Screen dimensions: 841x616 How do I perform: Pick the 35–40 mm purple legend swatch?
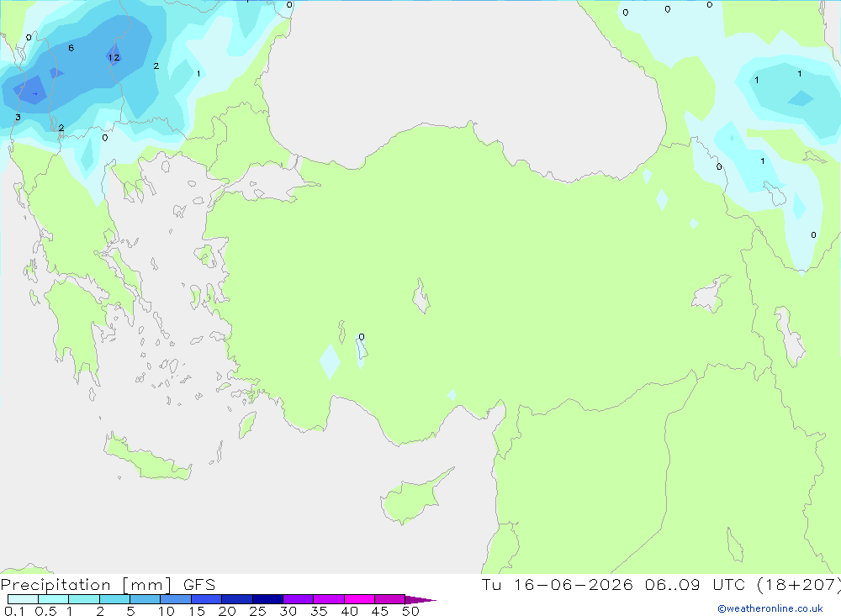pyautogui.click(x=329, y=599)
